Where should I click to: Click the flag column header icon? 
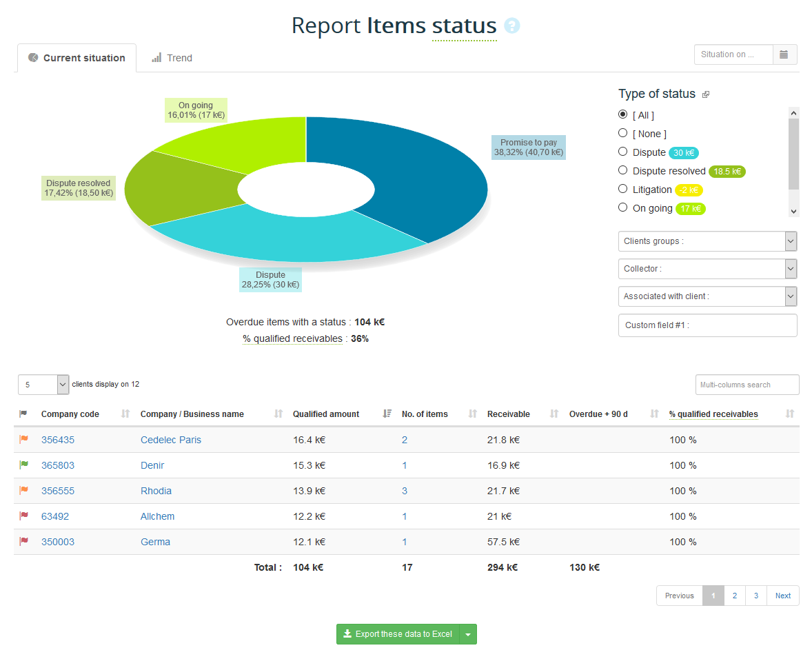(x=23, y=414)
